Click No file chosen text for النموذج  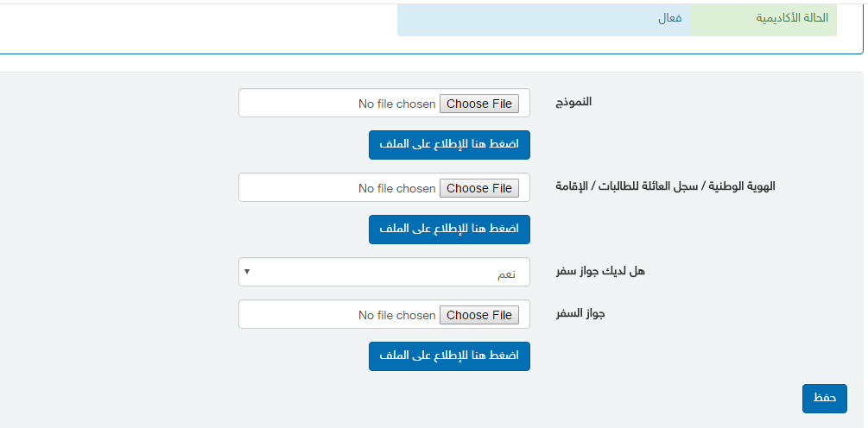coord(397,104)
